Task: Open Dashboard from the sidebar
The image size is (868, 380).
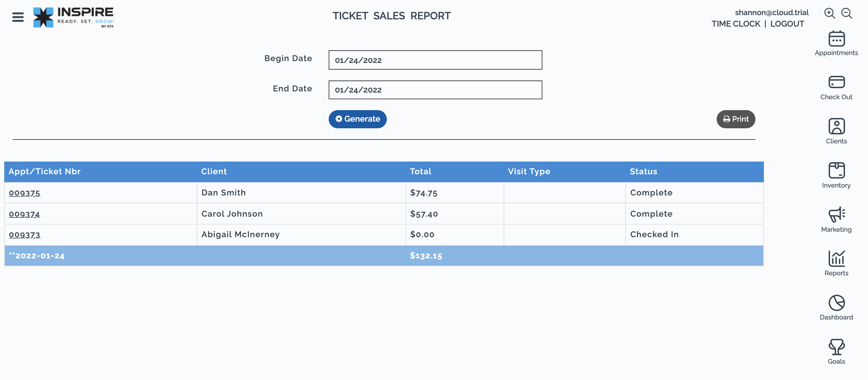Action: [836, 308]
